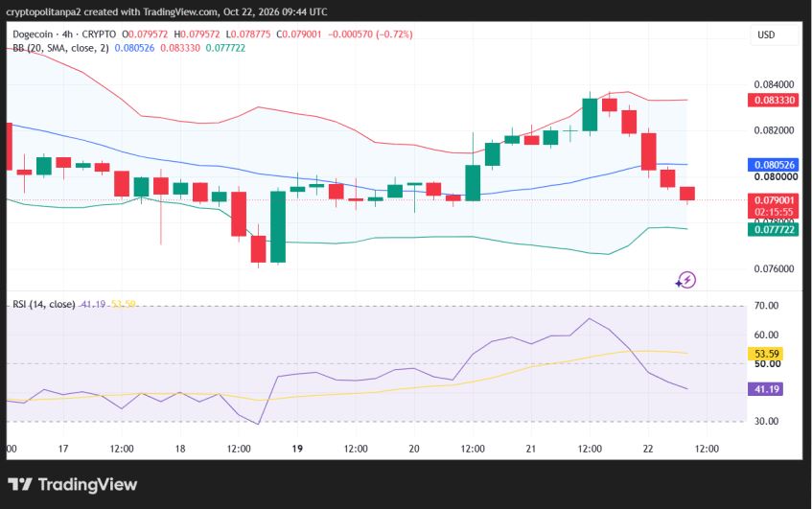Click the low value L0.078775 in header

(x=248, y=35)
